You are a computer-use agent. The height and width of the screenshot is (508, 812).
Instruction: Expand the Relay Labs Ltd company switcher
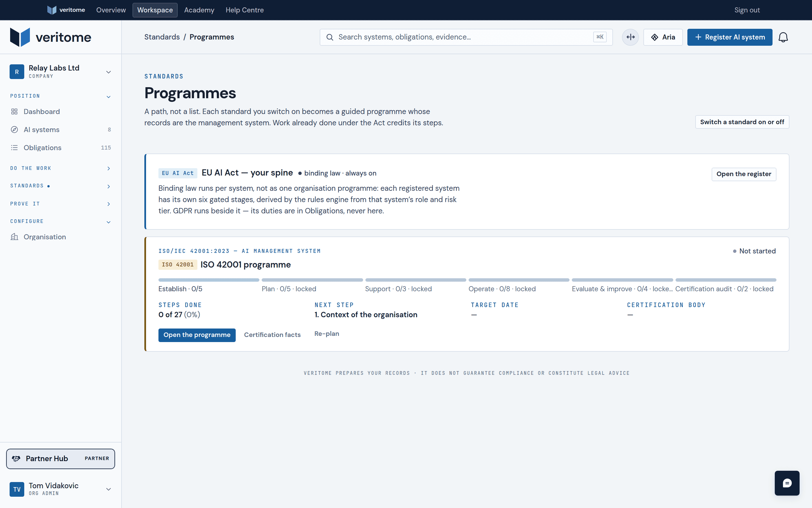(108, 72)
